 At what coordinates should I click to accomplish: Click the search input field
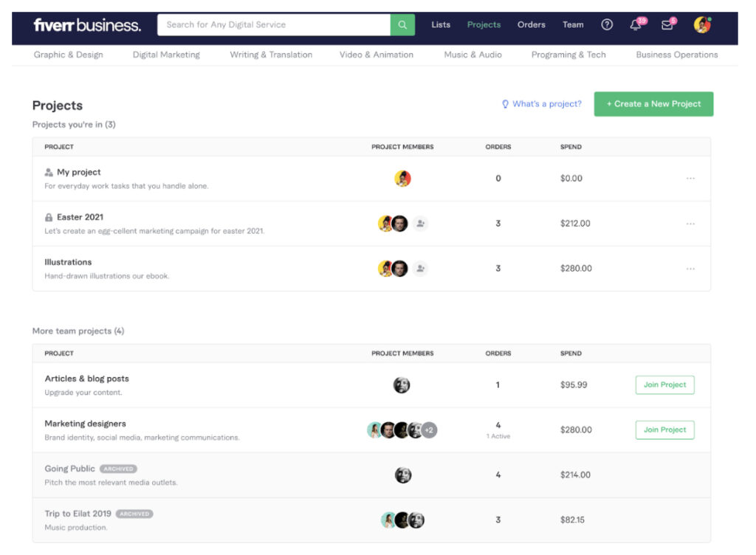coord(273,24)
